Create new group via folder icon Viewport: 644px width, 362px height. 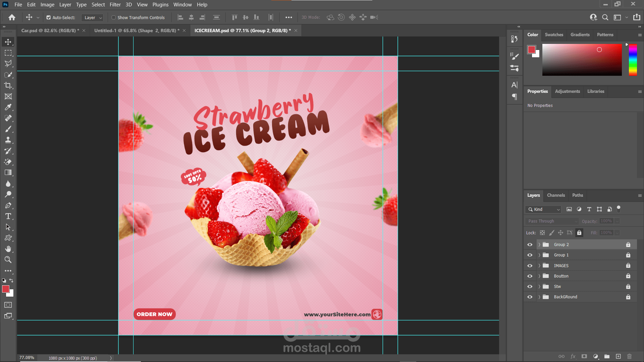tap(607, 356)
